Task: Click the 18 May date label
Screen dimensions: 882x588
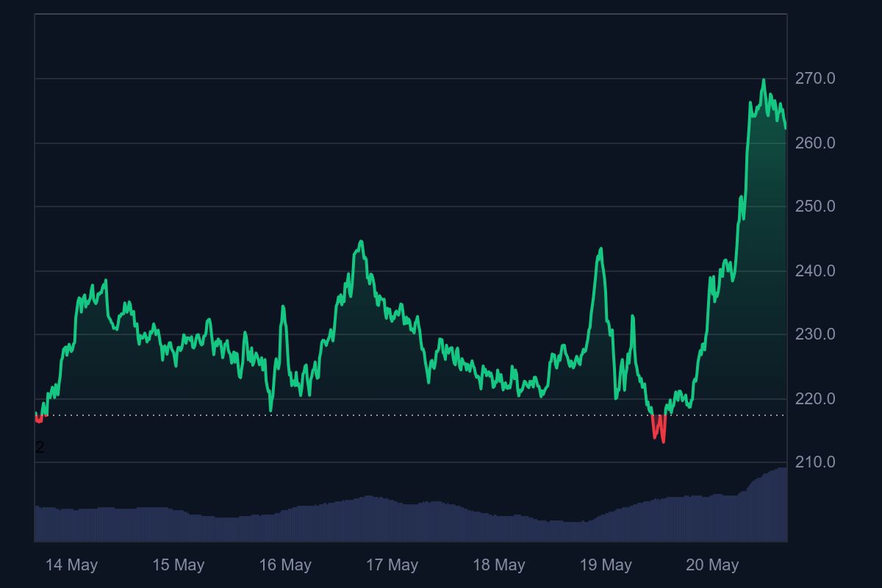Action: [499, 565]
